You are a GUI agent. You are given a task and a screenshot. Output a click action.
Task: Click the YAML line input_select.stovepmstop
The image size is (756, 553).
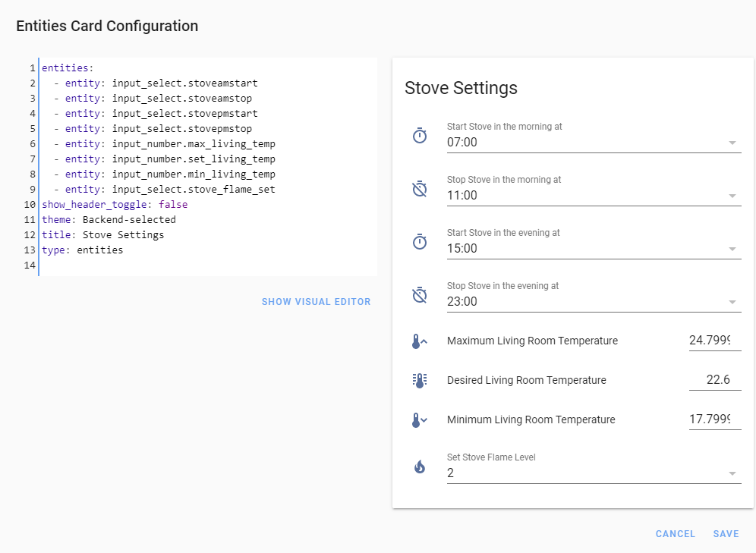pos(153,129)
